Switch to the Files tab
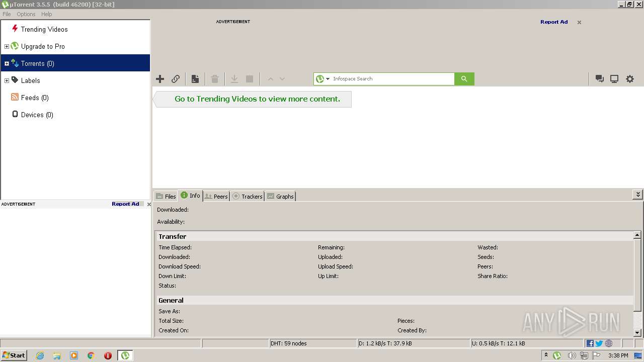Screen dimensions: 644x362 (x=166, y=196)
